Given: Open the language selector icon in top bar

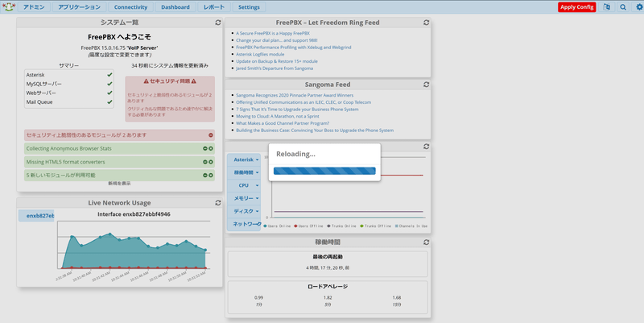Looking at the screenshot, I should click(607, 7).
